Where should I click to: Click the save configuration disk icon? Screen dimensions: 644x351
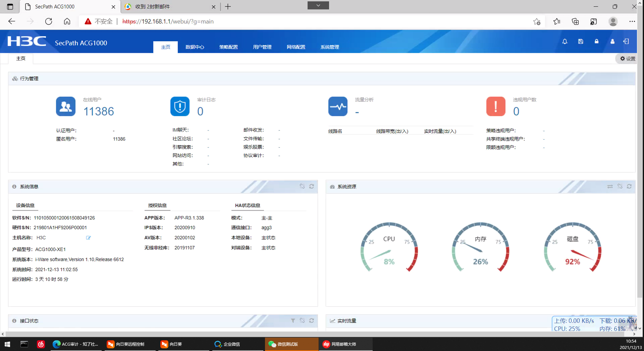[x=580, y=41]
